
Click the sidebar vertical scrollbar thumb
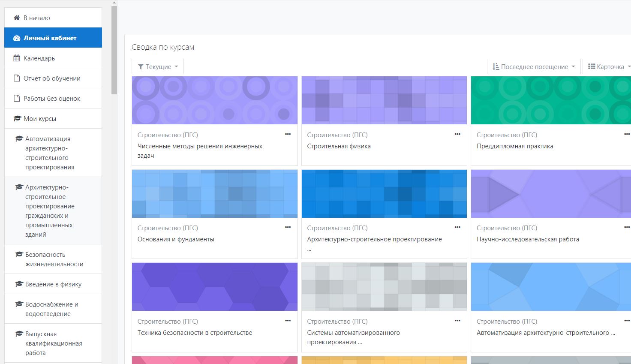pos(114,50)
